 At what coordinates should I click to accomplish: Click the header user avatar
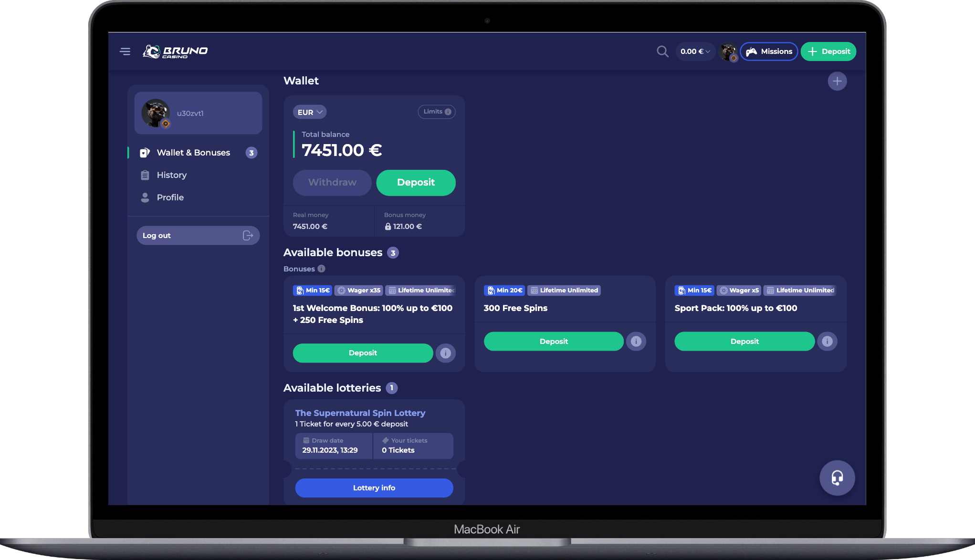tap(728, 52)
